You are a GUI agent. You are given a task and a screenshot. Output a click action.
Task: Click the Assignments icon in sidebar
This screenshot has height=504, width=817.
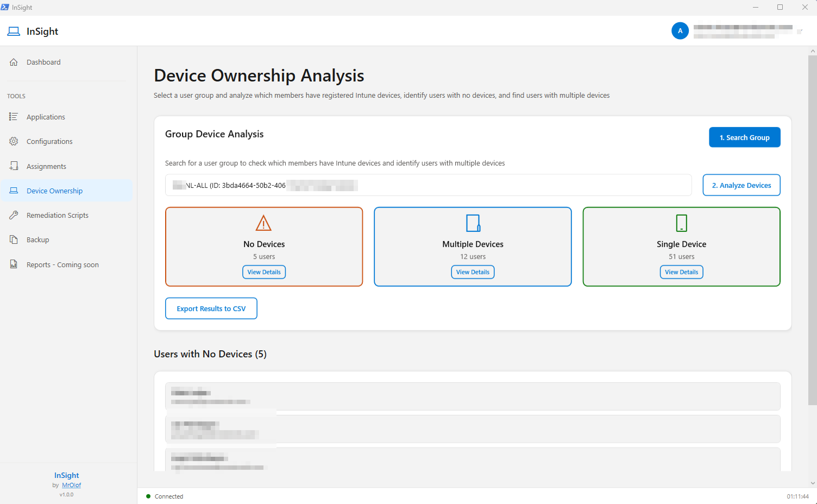14,166
